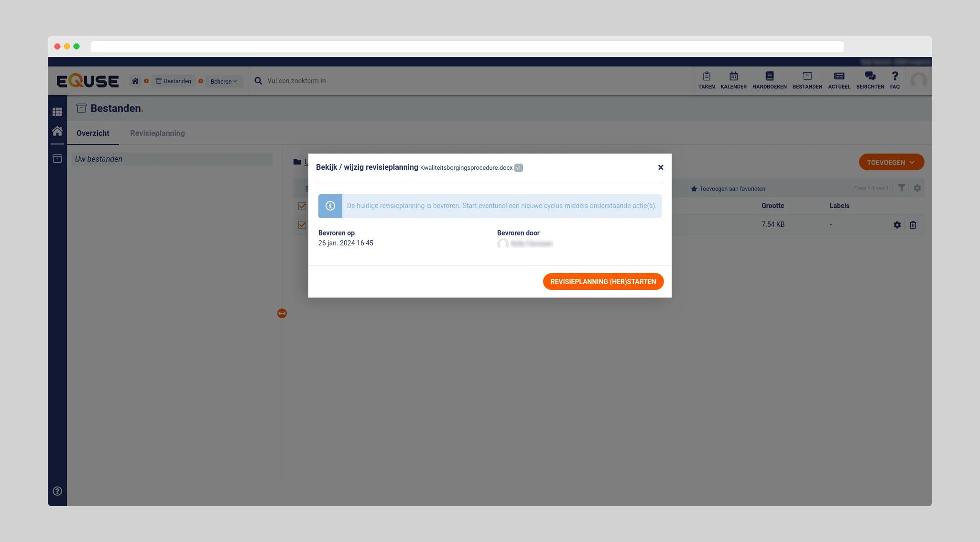
Task: Toggle the header select-all checkbox
Action: coord(302,206)
